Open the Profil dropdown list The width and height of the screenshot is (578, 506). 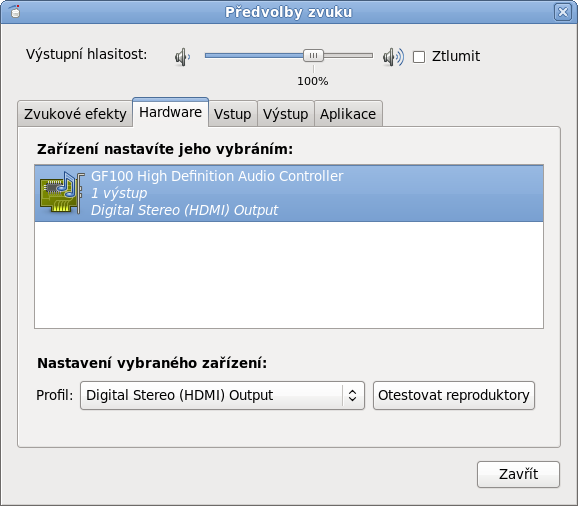tap(222, 395)
